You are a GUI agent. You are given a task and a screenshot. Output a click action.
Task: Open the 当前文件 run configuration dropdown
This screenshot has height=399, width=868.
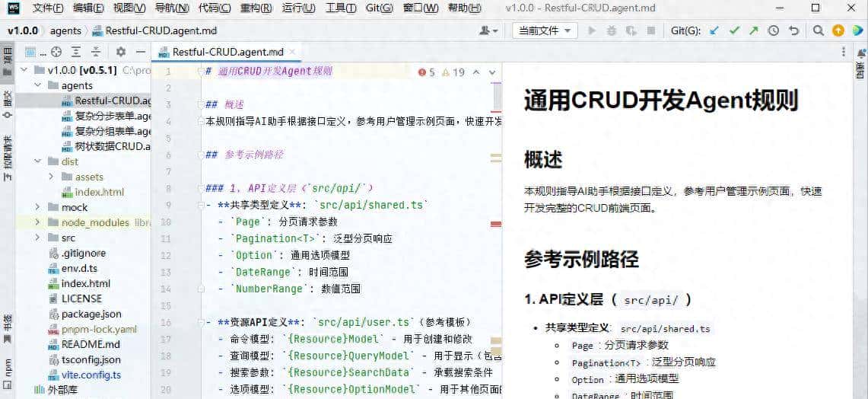(x=545, y=31)
